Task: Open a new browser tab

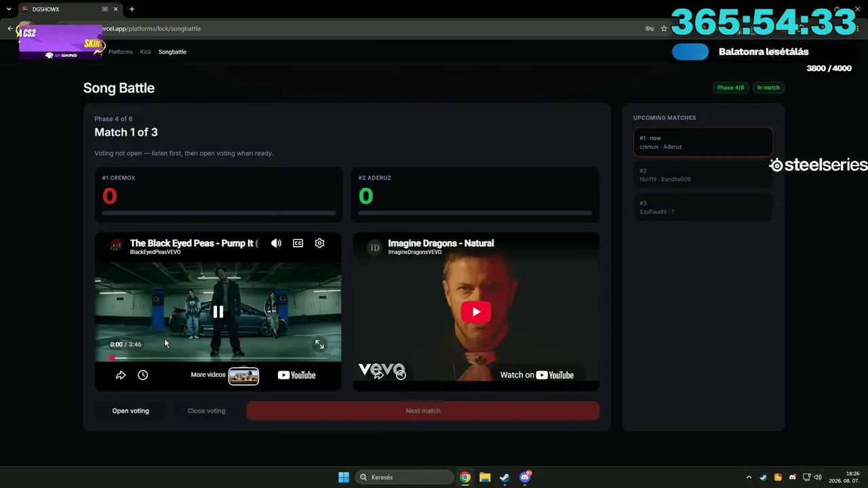Action: click(x=132, y=9)
